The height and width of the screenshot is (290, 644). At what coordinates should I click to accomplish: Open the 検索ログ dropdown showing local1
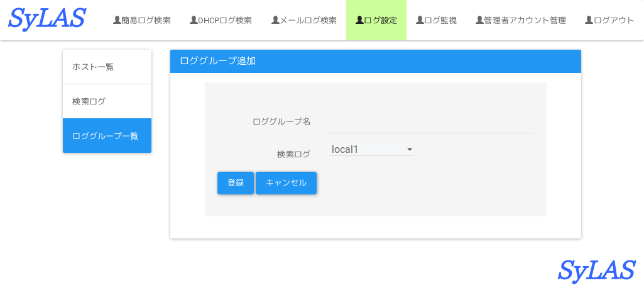(x=372, y=149)
